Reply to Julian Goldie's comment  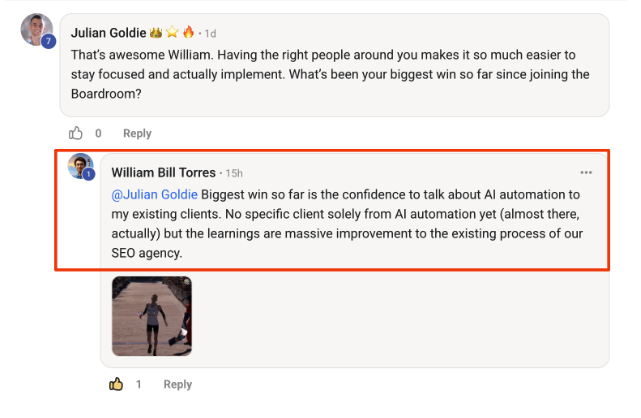click(137, 134)
